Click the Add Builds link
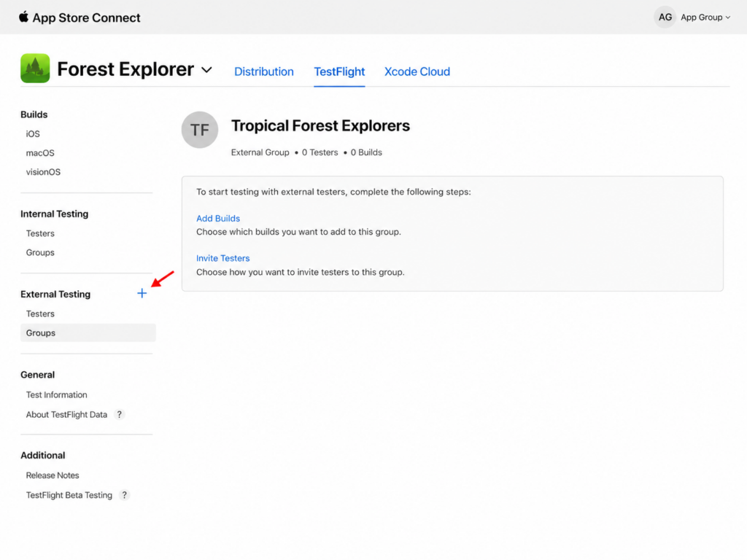Screen dimensions: 747x560 pyautogui.click(x=218, y=218)
